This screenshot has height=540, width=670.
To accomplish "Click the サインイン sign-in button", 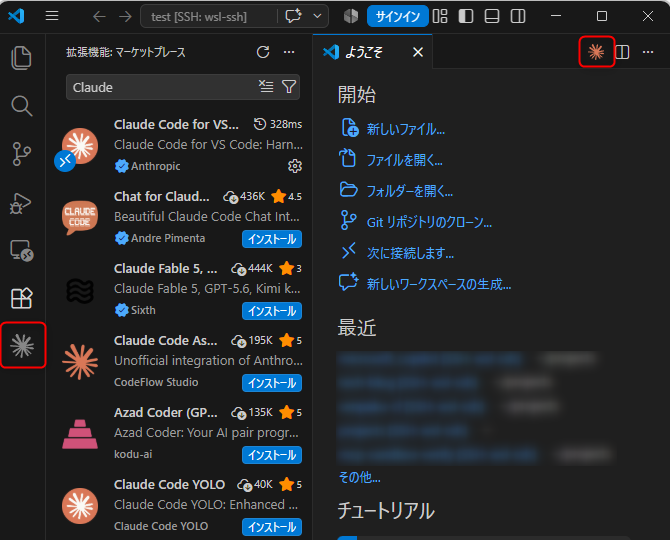I will click(397, 16).
